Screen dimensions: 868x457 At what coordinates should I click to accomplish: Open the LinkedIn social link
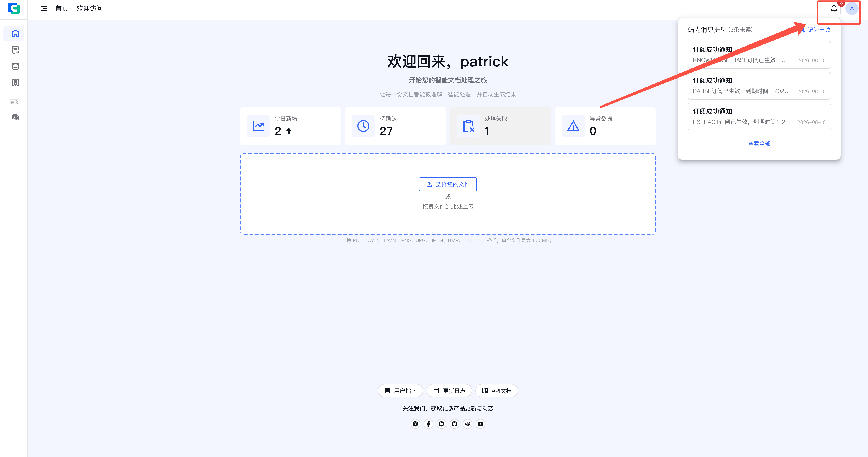pyautogui.click(x=441, y=424)
